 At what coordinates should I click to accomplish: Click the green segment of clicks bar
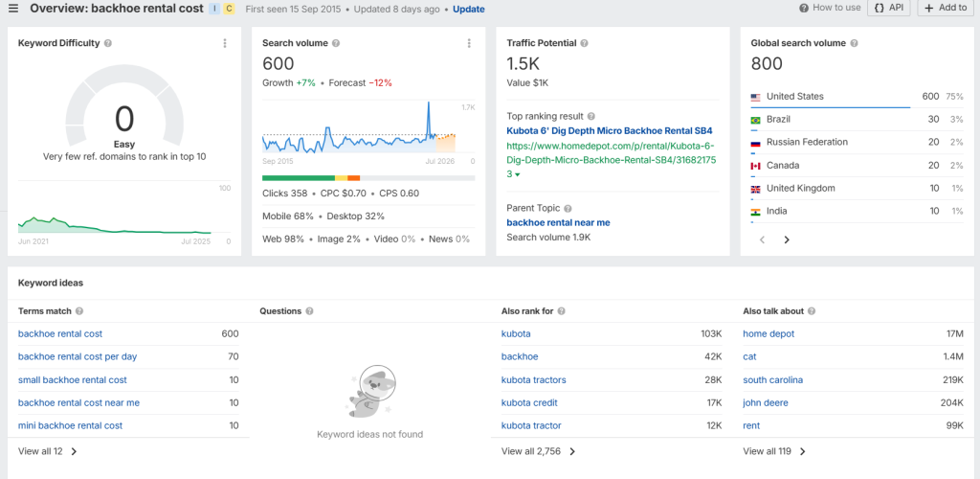[299, 178]
